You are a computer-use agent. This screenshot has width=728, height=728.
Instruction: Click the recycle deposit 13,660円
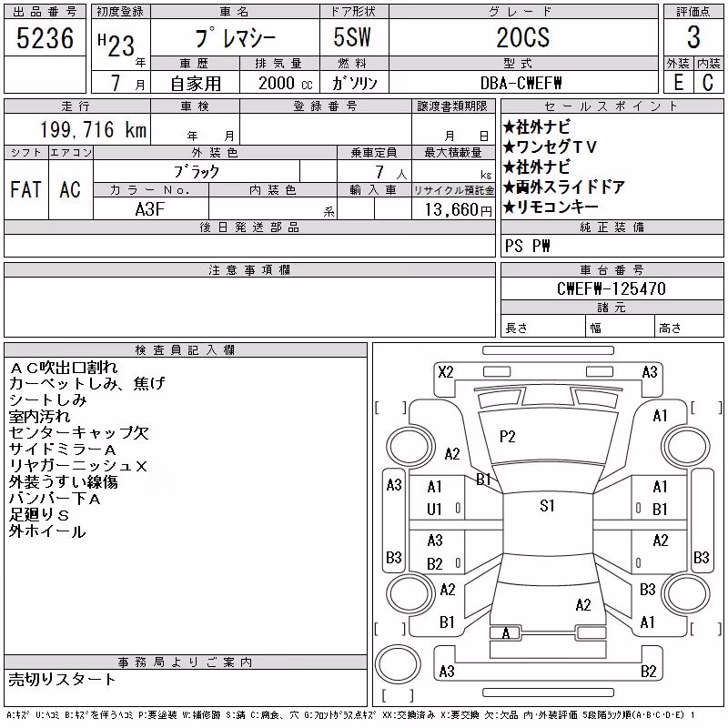(x=458, y=210)
